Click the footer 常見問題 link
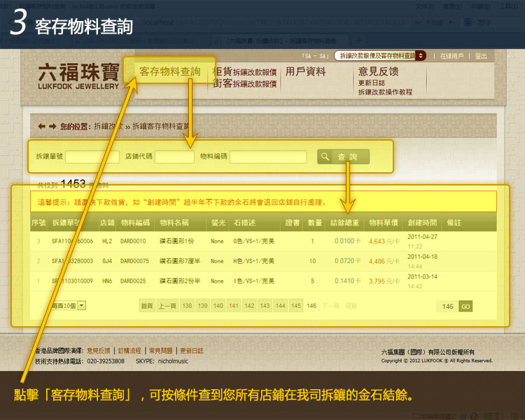The width and height of the screenshot is (525, 420). pyautogui.click(x=161, y=351)
